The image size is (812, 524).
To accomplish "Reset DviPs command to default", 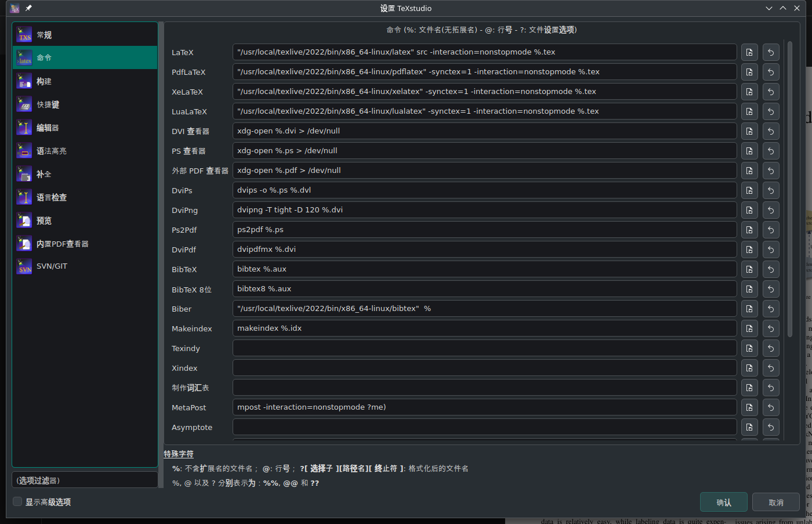I will (x=771, y=190).
